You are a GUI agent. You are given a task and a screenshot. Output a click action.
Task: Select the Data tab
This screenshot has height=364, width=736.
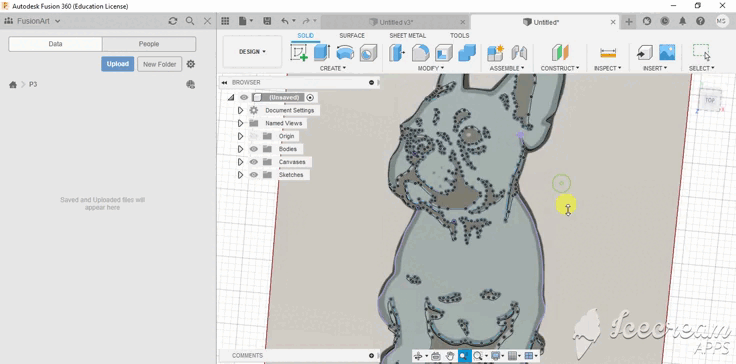tap(55, 44)
